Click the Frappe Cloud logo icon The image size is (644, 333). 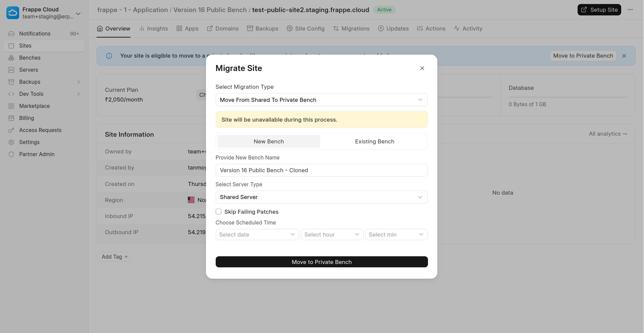pyautogui.click(x=13, y=13)
